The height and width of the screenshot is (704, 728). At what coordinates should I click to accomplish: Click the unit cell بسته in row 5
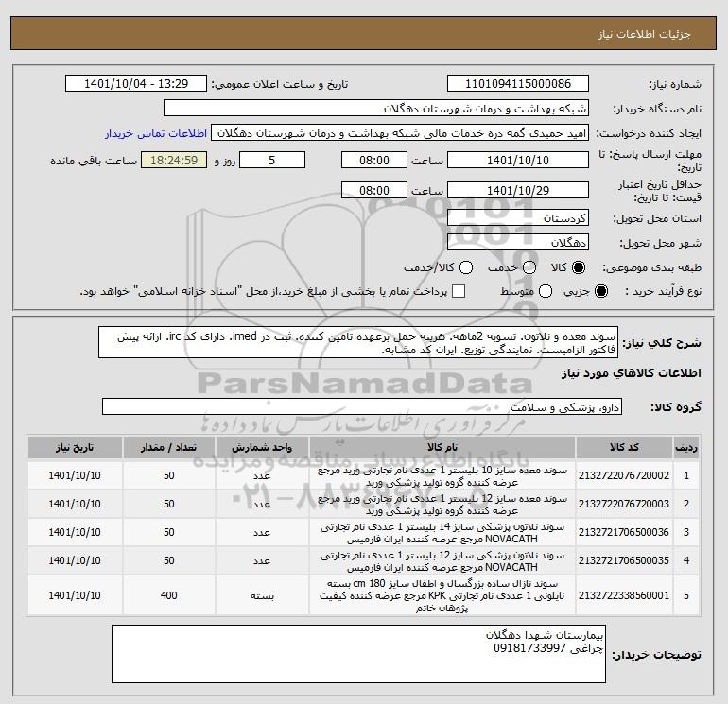tap(262, 595)
